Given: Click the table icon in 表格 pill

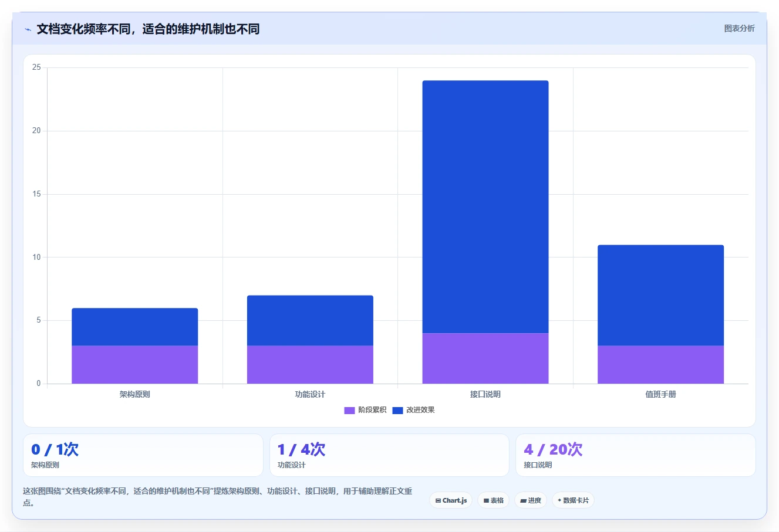Looking at the screenshot, I should [486, 500].
